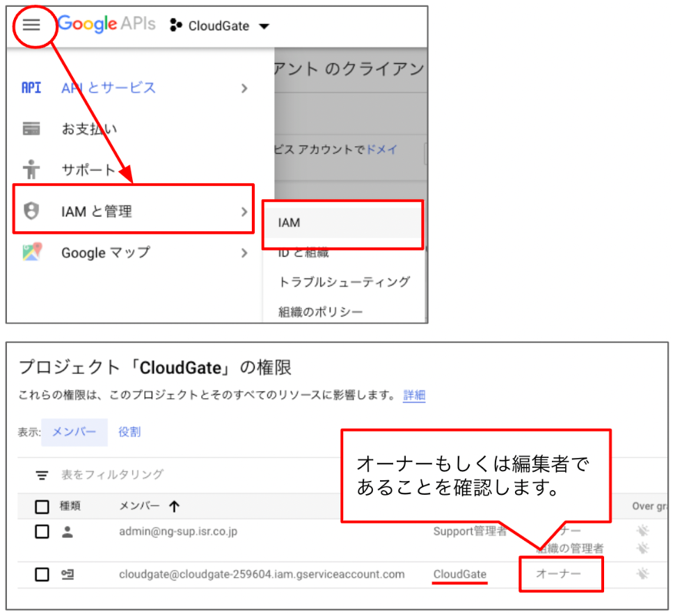
Task: Click the over-granted icon in cloudgate row
Action: 642,574
